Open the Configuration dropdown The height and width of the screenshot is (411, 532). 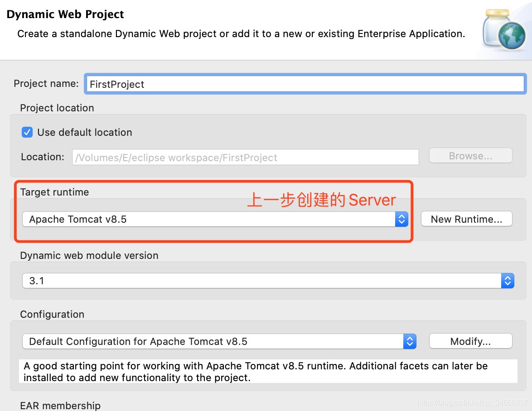(x=219, y=341)
